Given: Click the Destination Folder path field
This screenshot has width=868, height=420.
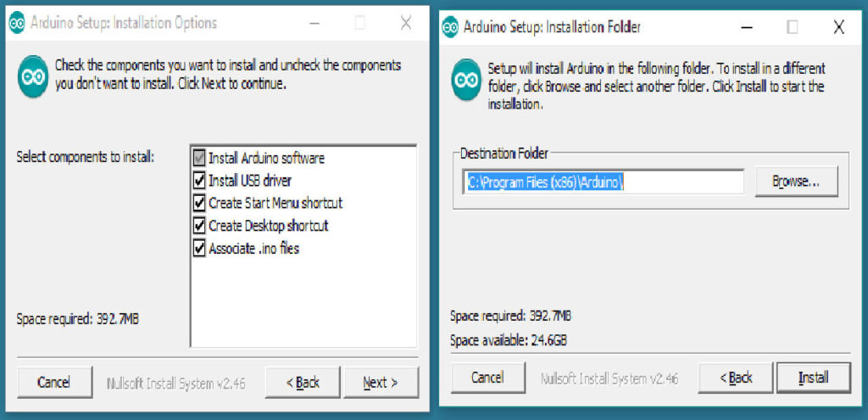Looking at the screenshot, I should click(x=603, y=182).
